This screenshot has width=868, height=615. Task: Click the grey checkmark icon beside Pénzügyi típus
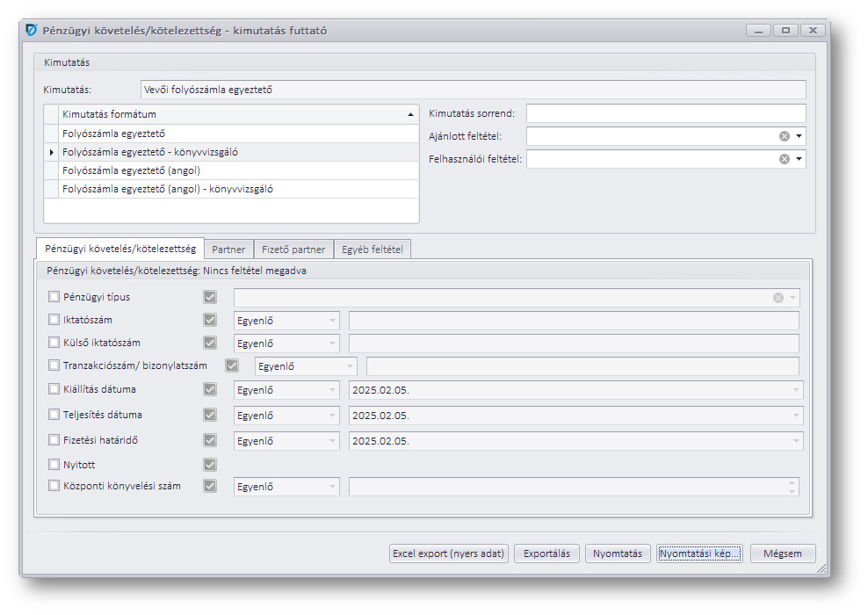coord(210,297)
